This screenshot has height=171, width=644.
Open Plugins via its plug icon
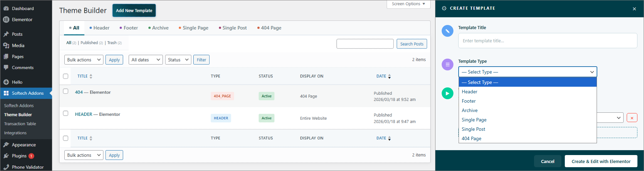pyautogui.click(x=6, y=156)
